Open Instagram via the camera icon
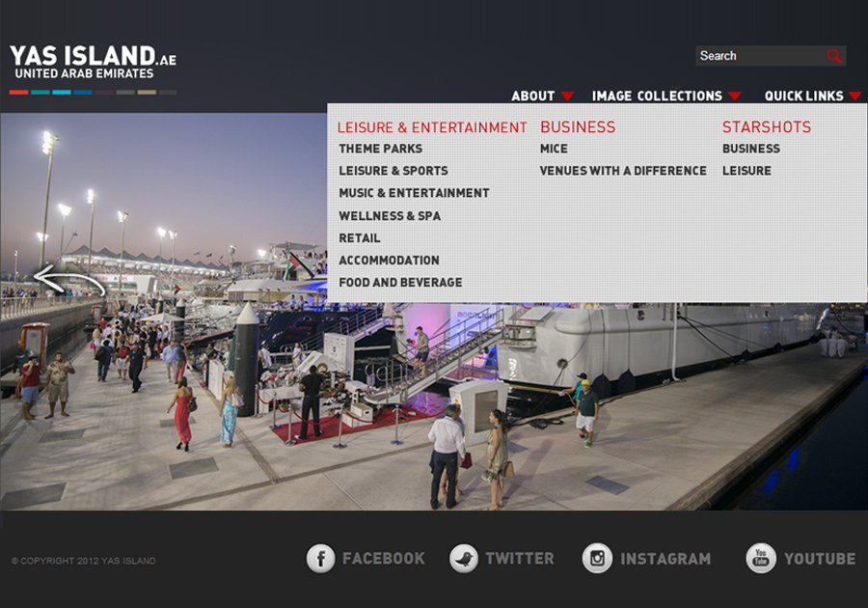 point(598,558)
